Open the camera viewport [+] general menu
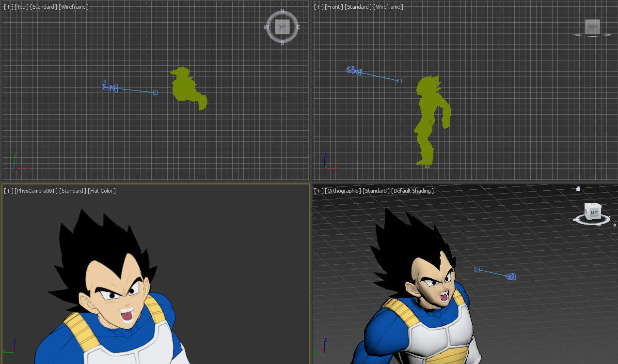Viewport: 618px width, 364px height. 8,191
